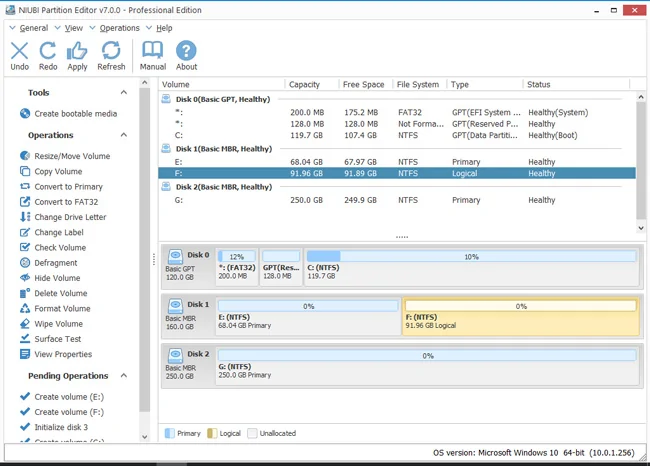Click the Undo toolbar icon

pos(19,55)
